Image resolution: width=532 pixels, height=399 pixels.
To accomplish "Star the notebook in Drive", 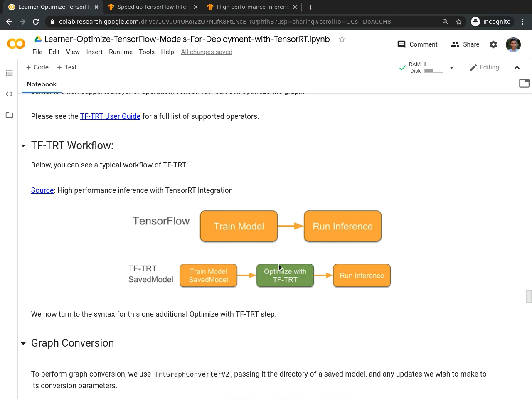I will (342, 39).
